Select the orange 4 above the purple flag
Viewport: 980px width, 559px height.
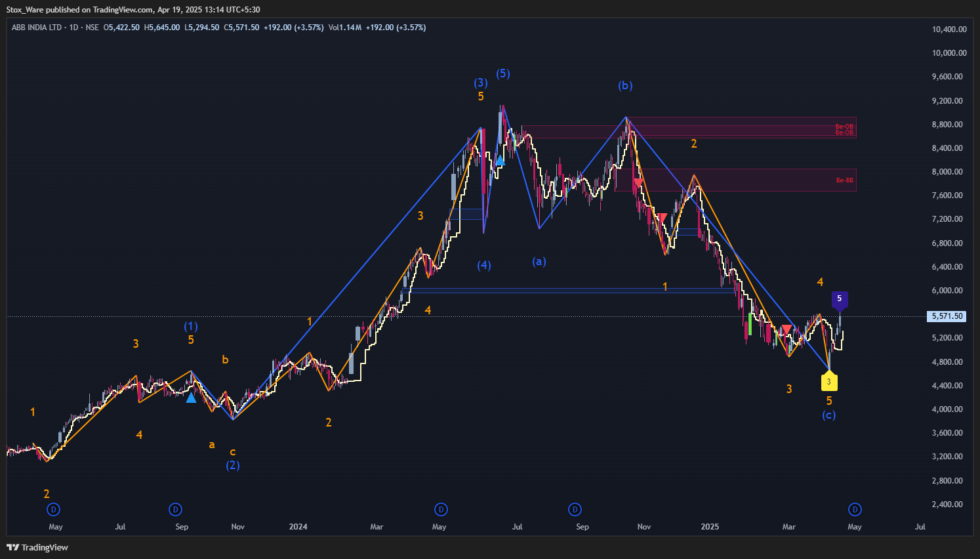click(x=820, y=282)
